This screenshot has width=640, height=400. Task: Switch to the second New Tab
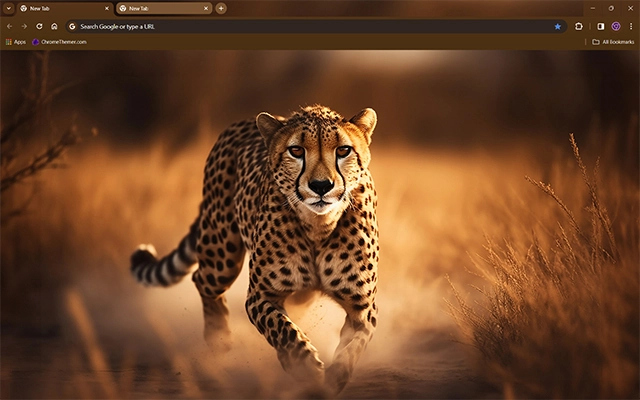pos(164,8)
